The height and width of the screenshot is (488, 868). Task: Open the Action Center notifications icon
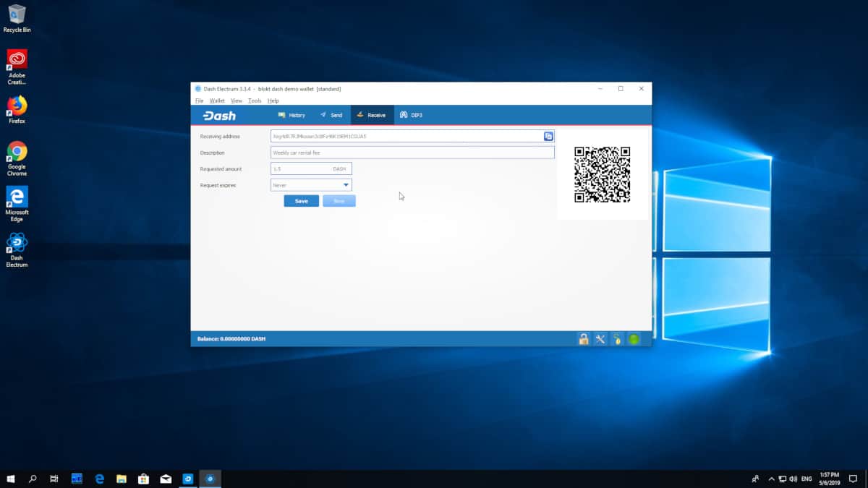(x=854, y=479)
